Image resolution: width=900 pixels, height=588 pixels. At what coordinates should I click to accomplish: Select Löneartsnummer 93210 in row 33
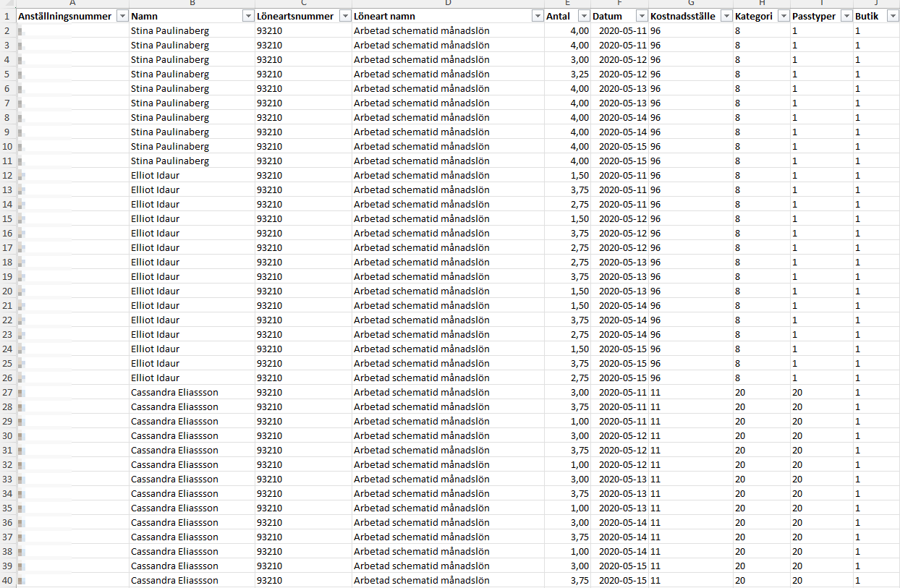[x=303, y=479]
